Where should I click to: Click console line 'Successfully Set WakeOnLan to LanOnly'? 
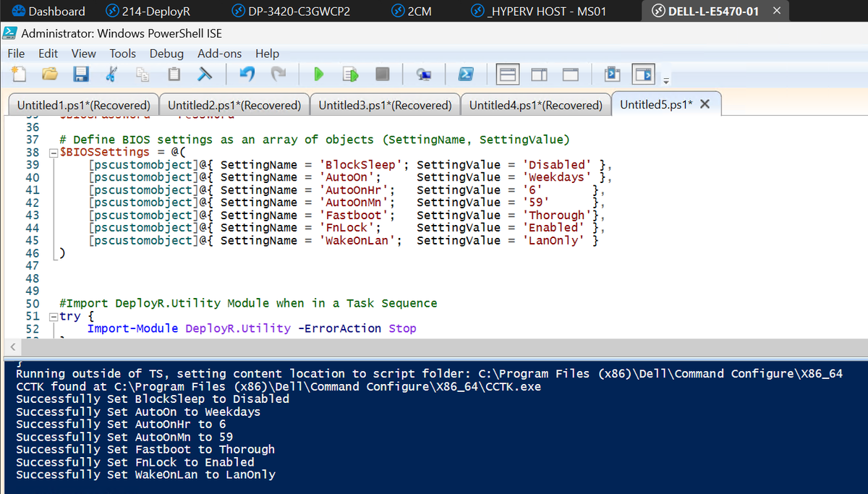[x=145, y=475]
